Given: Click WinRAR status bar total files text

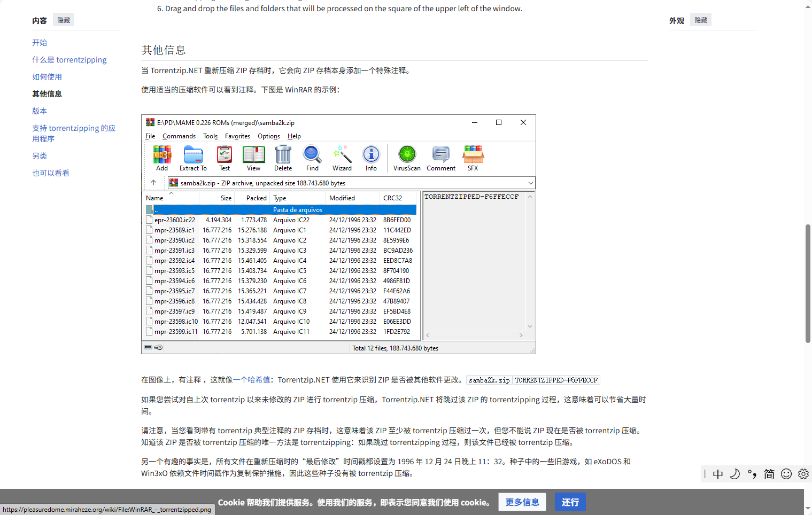Looking at the screenshot, I should point(395,348).
